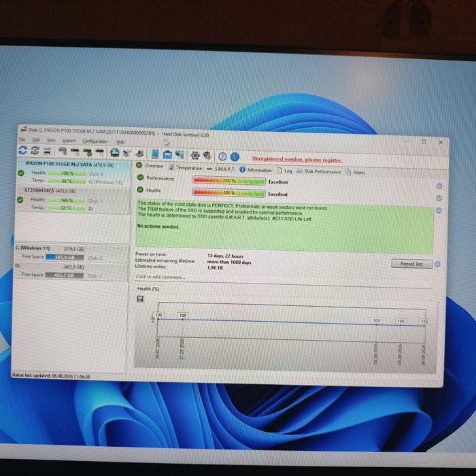Open the Help menu
The width and height of the screenshot is (476, 476).
(120, 141)
